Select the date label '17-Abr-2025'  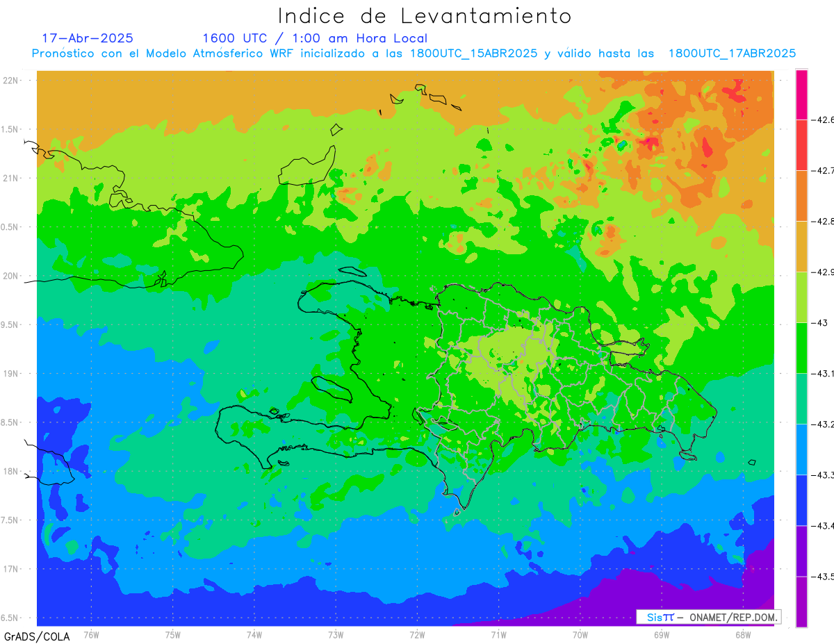click(88, 38)
